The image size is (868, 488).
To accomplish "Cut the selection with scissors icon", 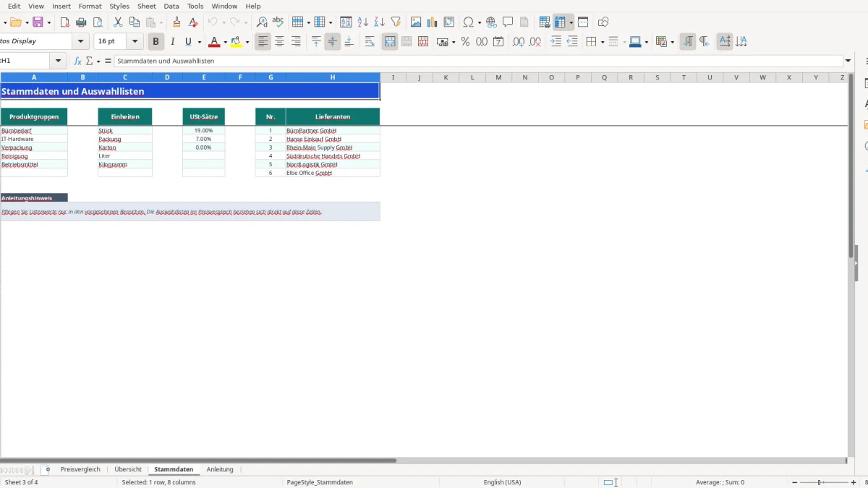I will (118, 22).
